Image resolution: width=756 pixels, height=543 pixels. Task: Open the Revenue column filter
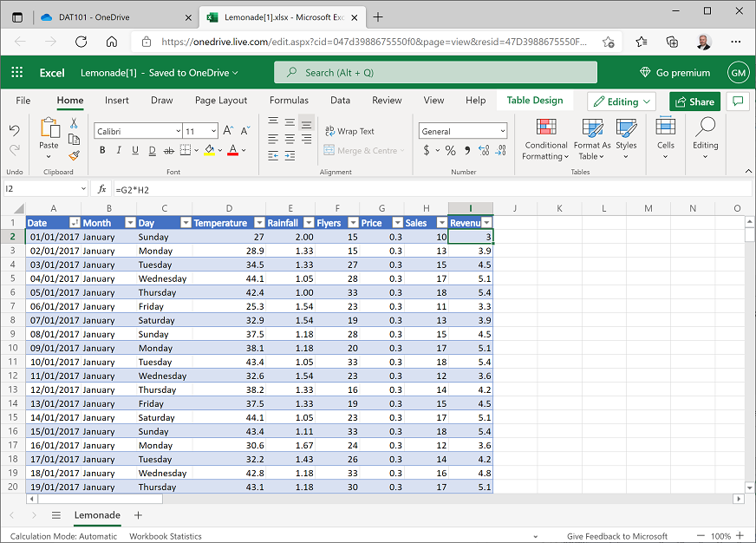coord(486,223)
